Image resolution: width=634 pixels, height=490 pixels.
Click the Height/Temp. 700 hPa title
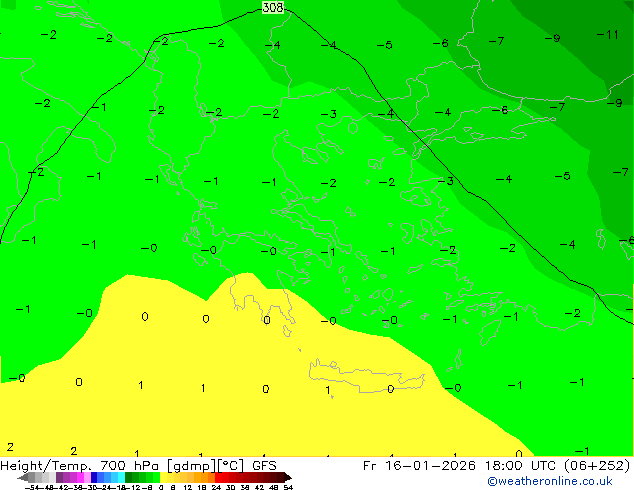click(x=81, y=466)
